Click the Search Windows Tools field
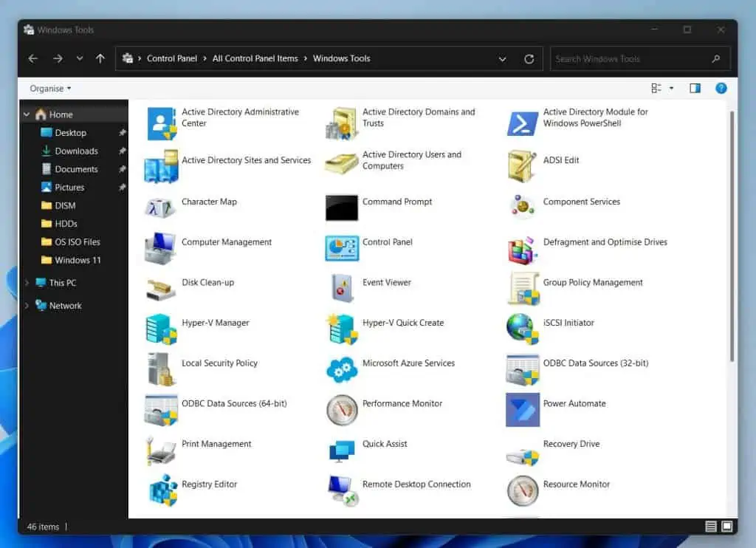This screenshot has width=756, height=548. tap(631, 59)
